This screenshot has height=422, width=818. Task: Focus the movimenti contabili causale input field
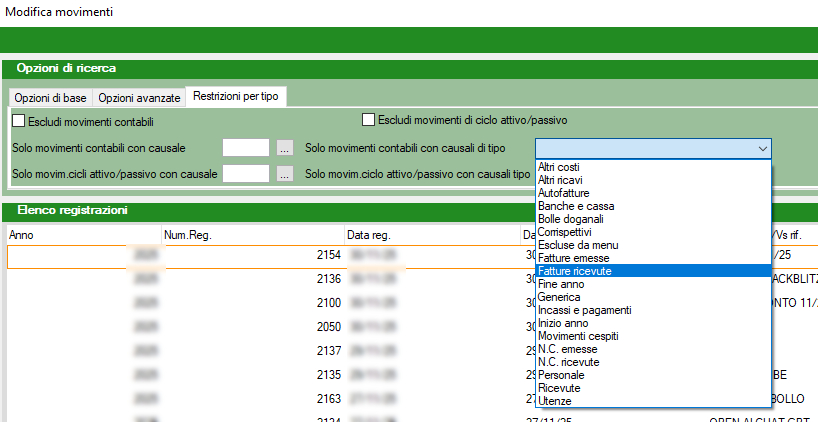(x=246, y=148)
